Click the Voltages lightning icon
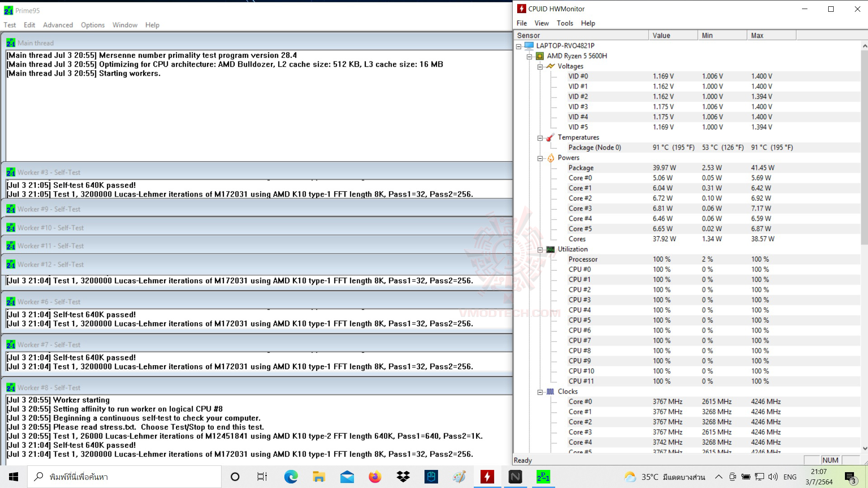The height and width of the screenshot is (488, 868). click(550, 66)
